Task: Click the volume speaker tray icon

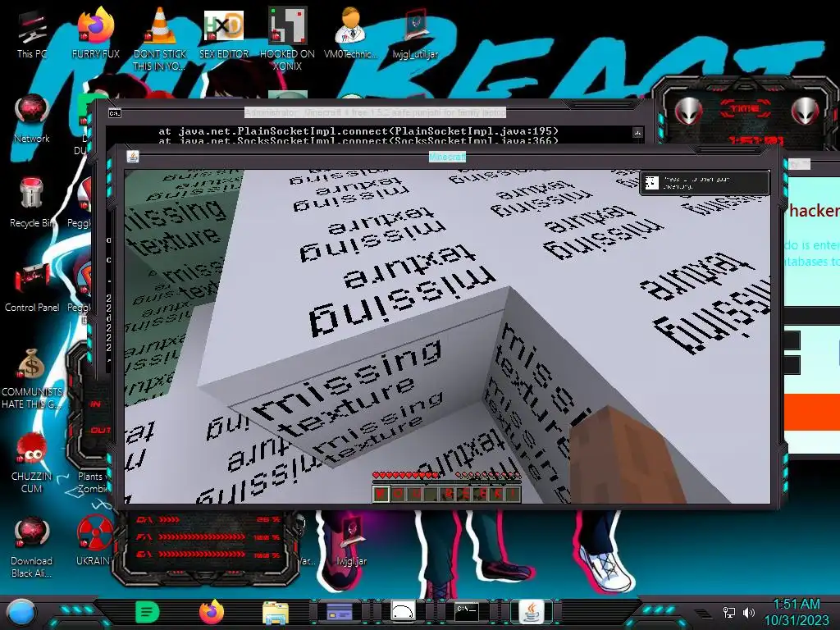Action: pos(748,612)
